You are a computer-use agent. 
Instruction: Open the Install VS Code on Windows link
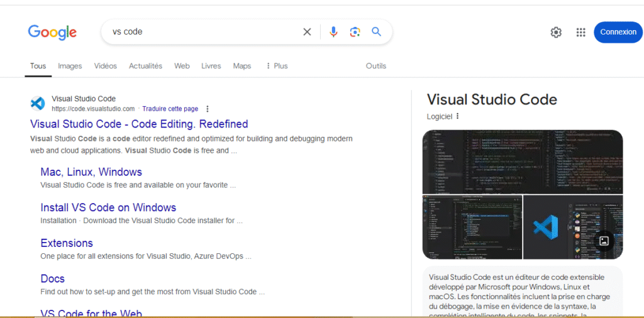[x=108, y=207]
